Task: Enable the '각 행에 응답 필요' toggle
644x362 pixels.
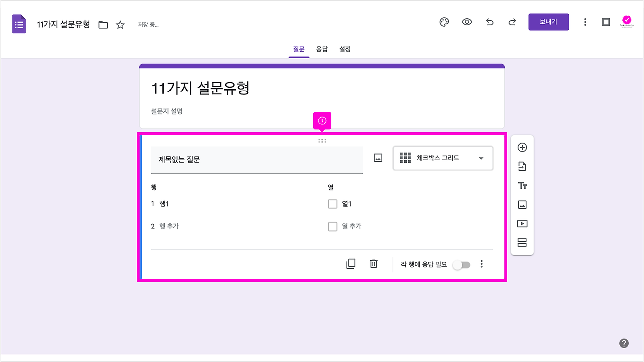Action: click(461, 264)
